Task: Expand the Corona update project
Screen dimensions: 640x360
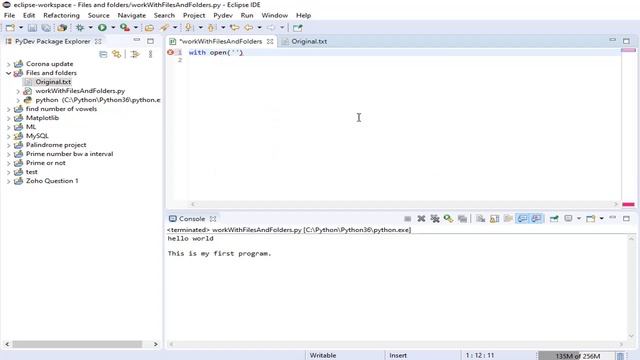Action: [x=9, y=64]
